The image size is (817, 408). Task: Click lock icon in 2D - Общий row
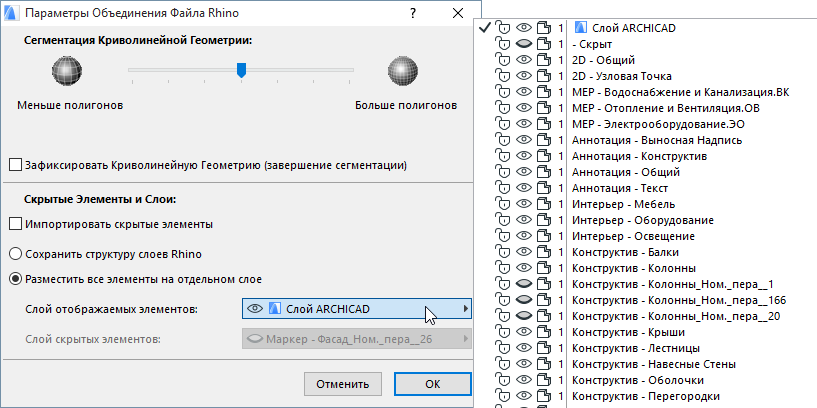502,60
